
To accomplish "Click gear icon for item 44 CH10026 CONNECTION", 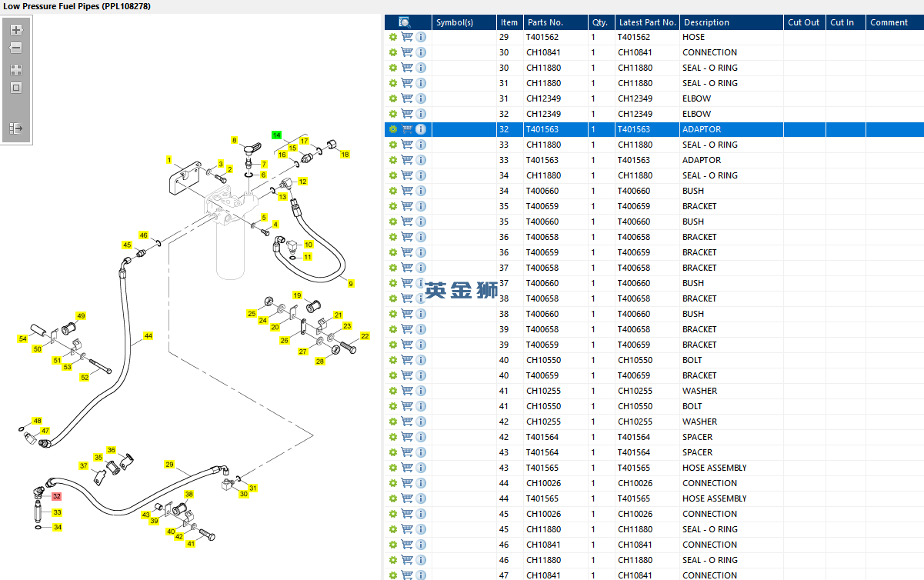I will (393, 483).
